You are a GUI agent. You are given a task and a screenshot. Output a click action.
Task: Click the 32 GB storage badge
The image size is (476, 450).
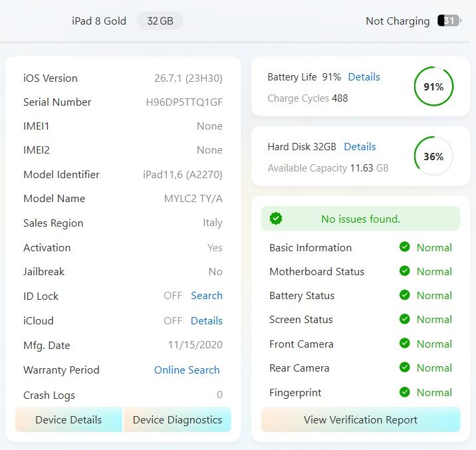[x=160, y=21]
